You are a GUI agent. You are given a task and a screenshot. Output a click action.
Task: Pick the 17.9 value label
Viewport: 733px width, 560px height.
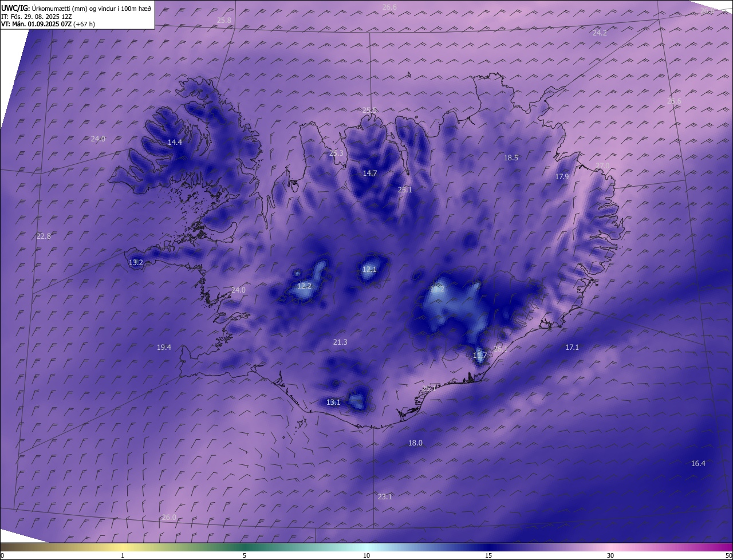pos(562,177)
